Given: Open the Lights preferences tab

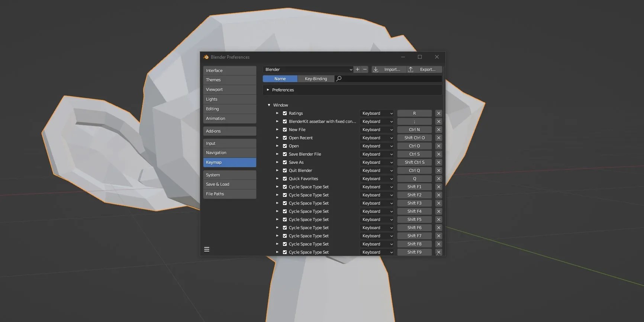Looking at the screenshot, I should tap(230, 99).
